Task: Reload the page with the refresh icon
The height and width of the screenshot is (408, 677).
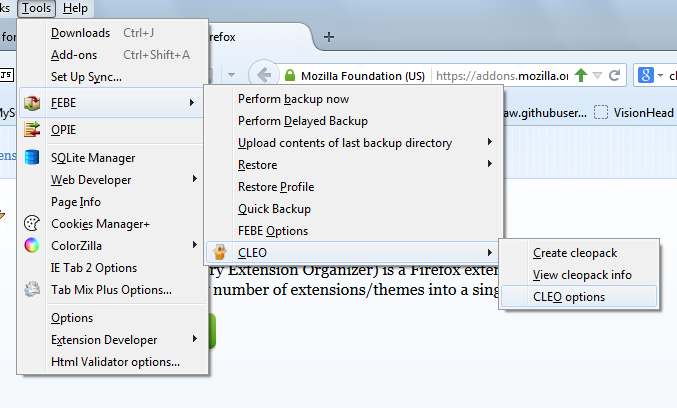Action: click(x=616, y=75)
